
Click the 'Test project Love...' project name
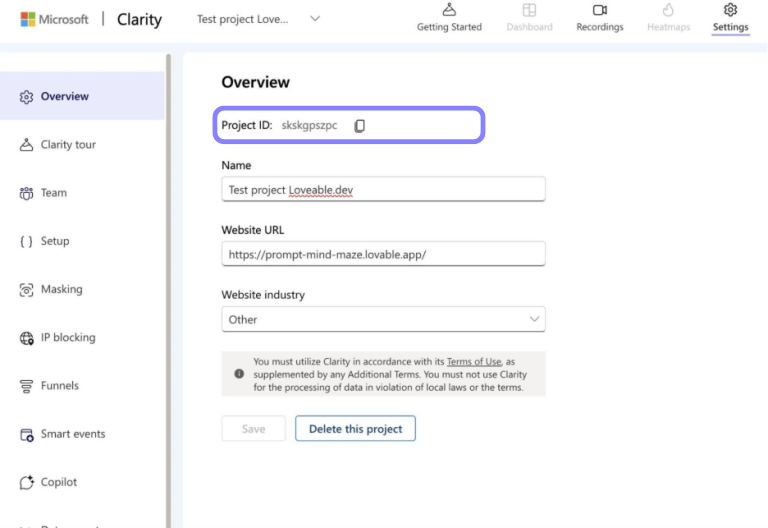[x=242, y=19]
